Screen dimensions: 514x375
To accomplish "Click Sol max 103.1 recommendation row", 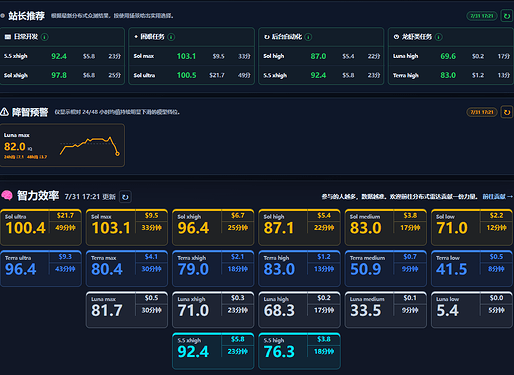I will point(192,56).
